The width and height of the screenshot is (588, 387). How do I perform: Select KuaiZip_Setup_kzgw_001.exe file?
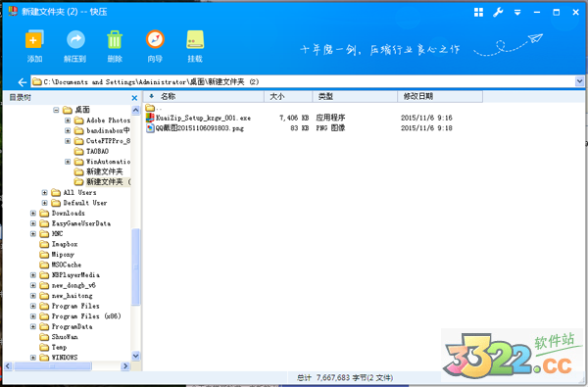(203, 119)
